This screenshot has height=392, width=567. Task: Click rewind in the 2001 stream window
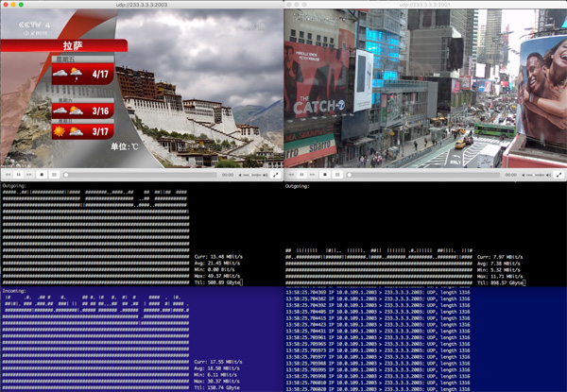291,175
